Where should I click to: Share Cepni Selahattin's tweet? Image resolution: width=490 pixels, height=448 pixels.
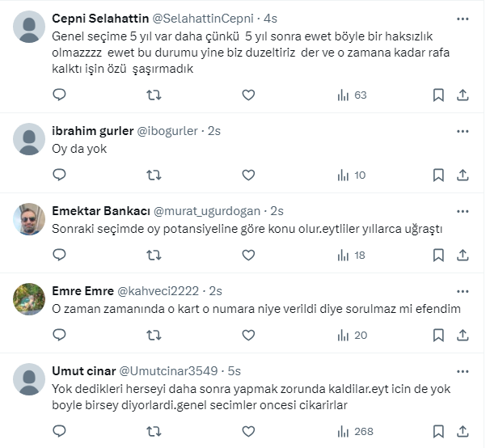click(463, 95)
